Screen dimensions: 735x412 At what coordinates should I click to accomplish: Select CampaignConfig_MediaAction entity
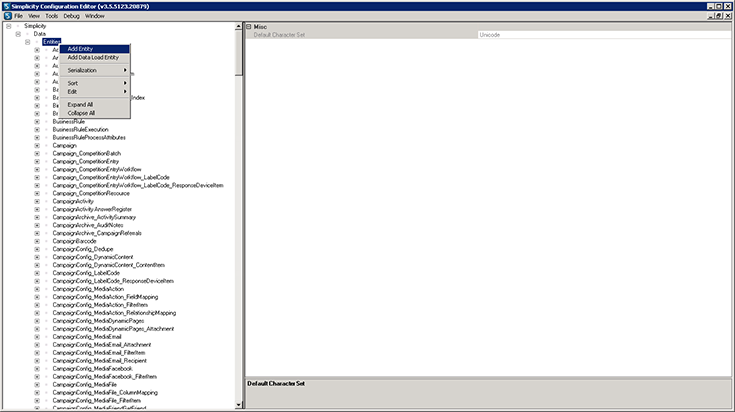click(x=88, y=289)
